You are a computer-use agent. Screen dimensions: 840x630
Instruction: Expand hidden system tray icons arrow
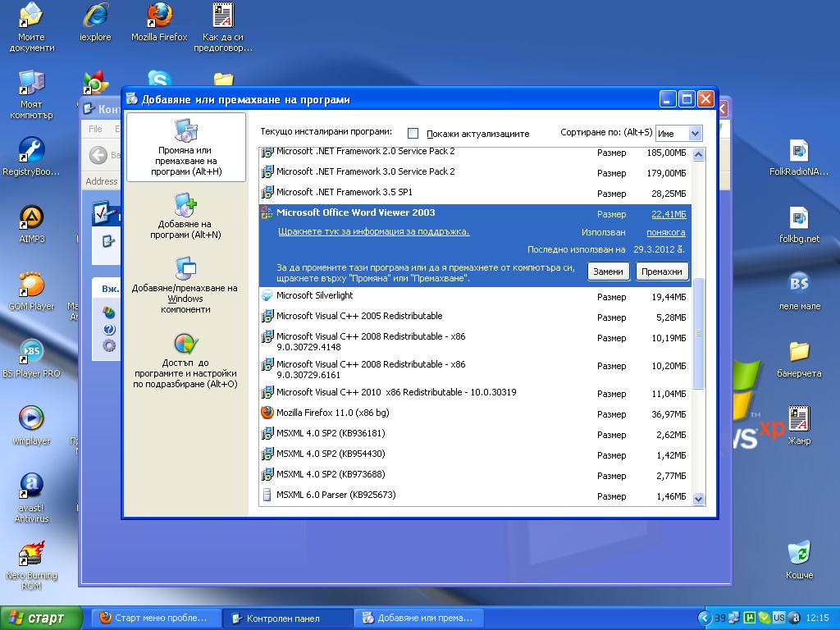tap(704, 618)
